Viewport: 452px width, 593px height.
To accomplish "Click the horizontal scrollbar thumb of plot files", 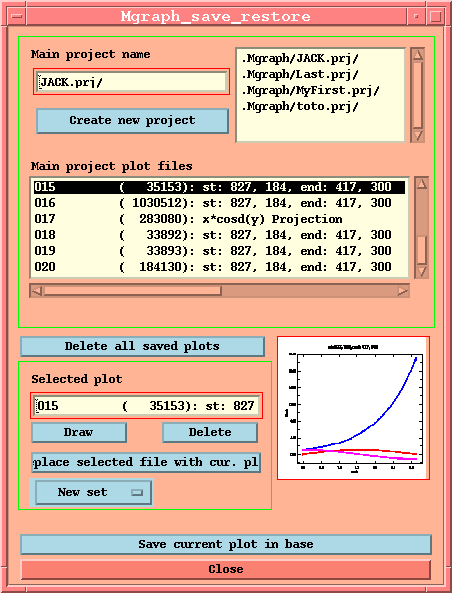I will coord(132,291).
